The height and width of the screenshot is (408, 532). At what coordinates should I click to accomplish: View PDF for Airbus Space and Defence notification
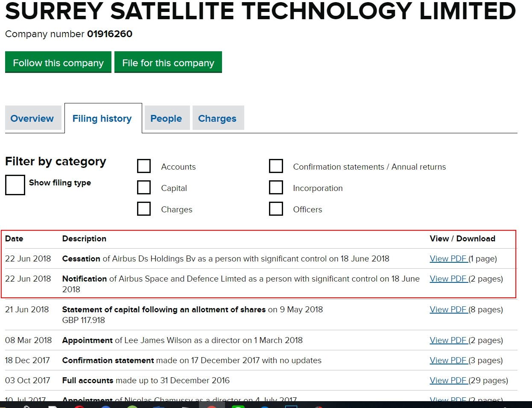[x=448, y=279]
